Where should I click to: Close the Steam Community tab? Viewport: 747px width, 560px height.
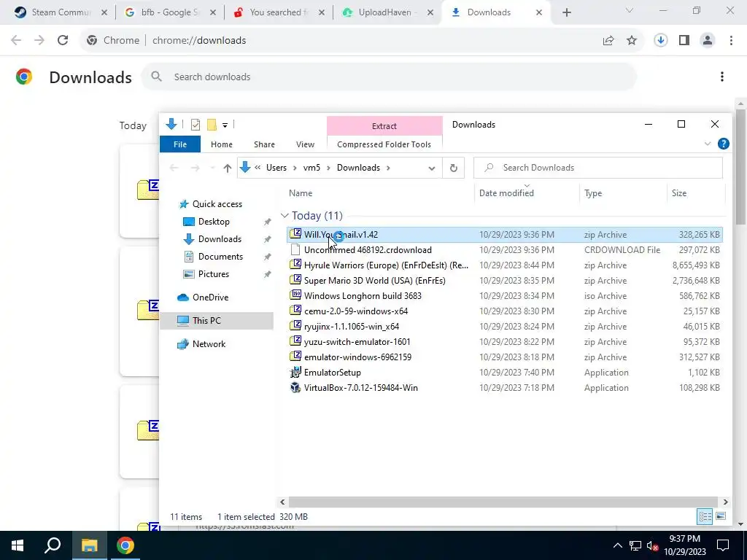click(x=104, y=12)
